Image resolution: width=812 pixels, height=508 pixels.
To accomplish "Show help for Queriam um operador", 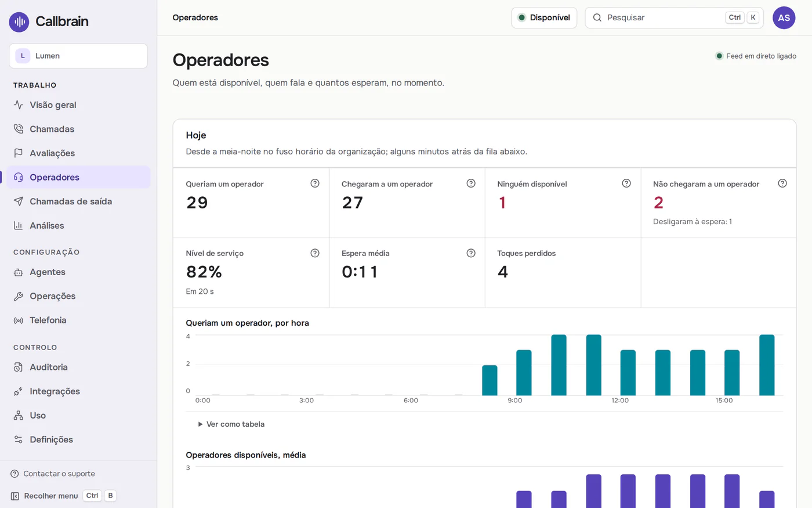I will click(315, 183).
